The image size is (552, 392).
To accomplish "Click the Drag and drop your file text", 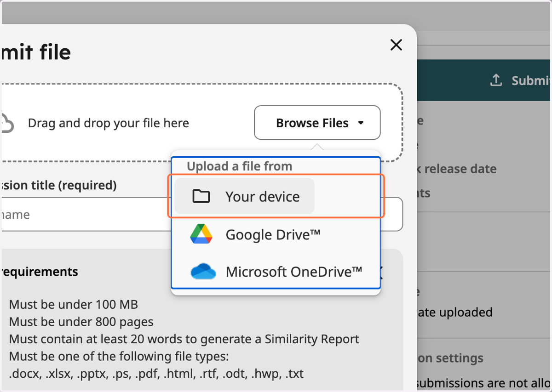I will pyautogui.click(x=109, y=123).
